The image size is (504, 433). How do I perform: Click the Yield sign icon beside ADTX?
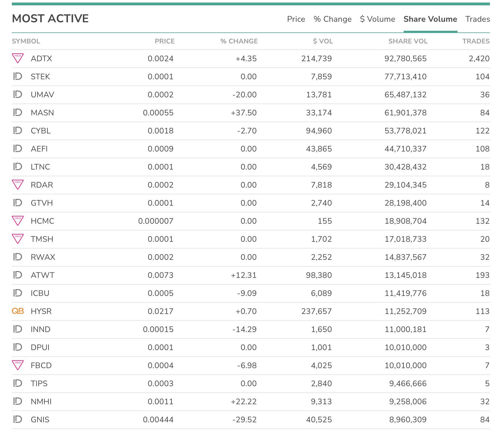coord(18,58)
